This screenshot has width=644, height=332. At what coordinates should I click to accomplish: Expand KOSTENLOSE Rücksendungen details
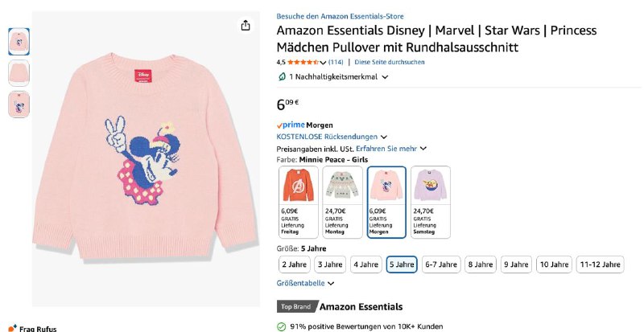pyautogui.click(x=384, y=137)
